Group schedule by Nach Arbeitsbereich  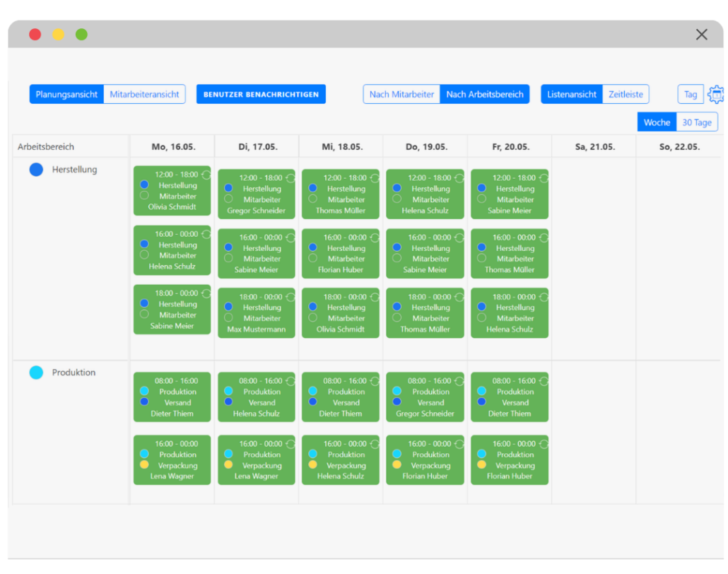pyautogui.click(x=485, y=94)
